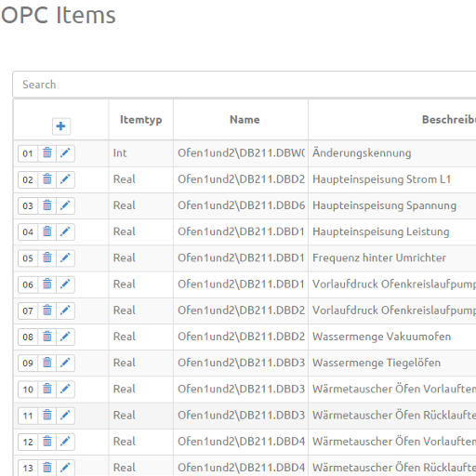Screen dimensions: 476x476
Task: Click the 12 row number button
Action: (x=28, y=442)
